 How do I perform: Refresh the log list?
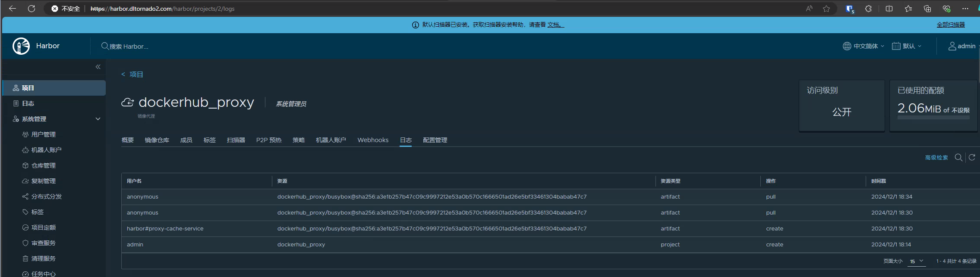972,157
